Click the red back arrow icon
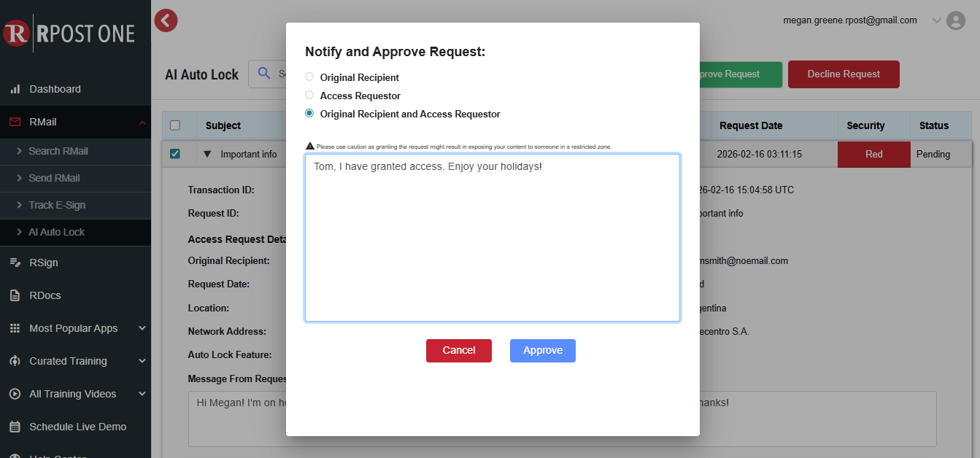The width and height of the screenshot is (980, 458). (166, 20)
